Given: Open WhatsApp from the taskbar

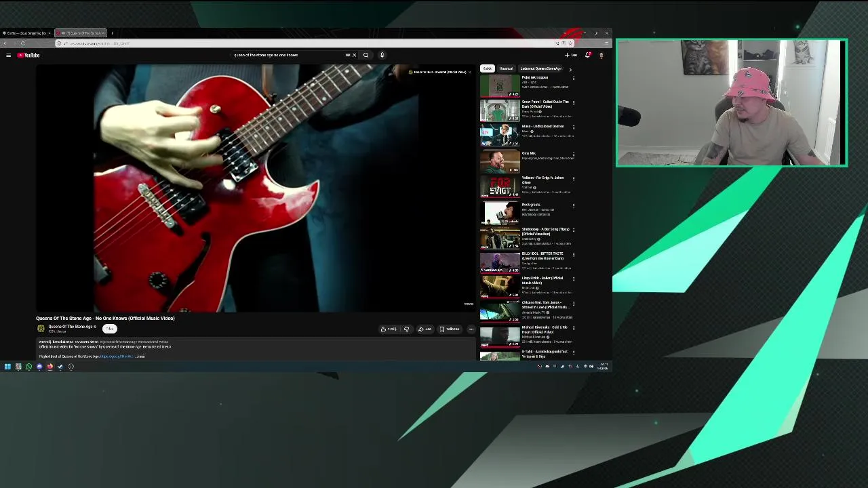Looking at the screenshot, I should (x=28, y=367).
